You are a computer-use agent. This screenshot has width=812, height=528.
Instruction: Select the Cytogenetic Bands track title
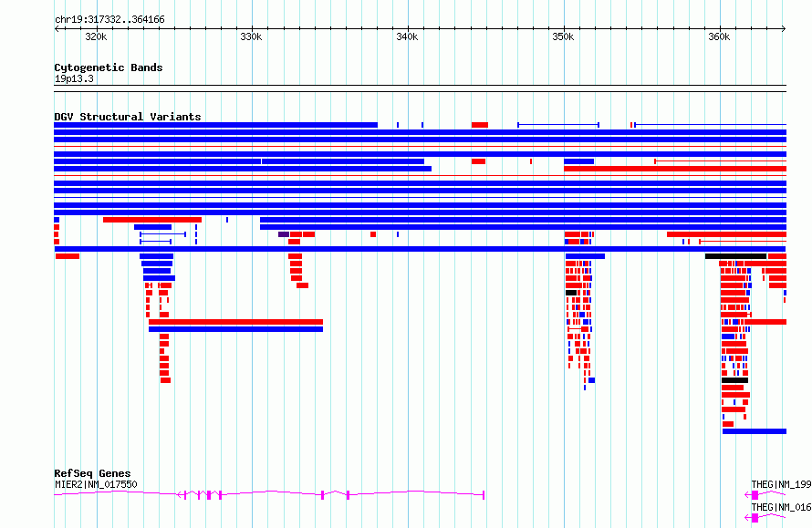tap(109, 67)
